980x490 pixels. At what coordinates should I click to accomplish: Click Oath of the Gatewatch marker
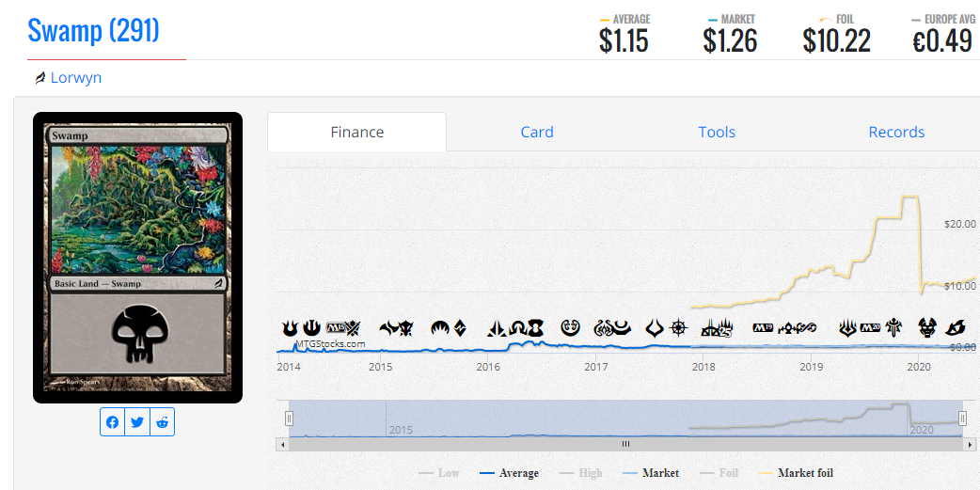pos(497,327)
